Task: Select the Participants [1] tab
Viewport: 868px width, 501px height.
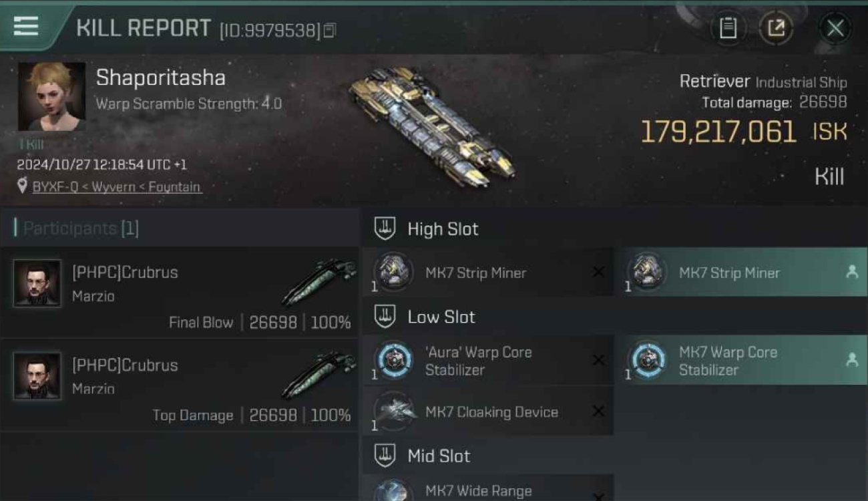Action: tap(81, 228)
